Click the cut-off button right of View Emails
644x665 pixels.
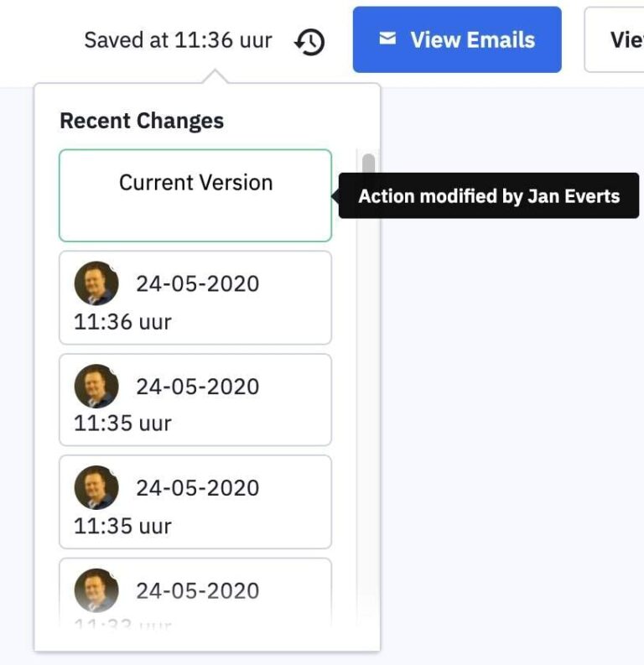point(619,39)
